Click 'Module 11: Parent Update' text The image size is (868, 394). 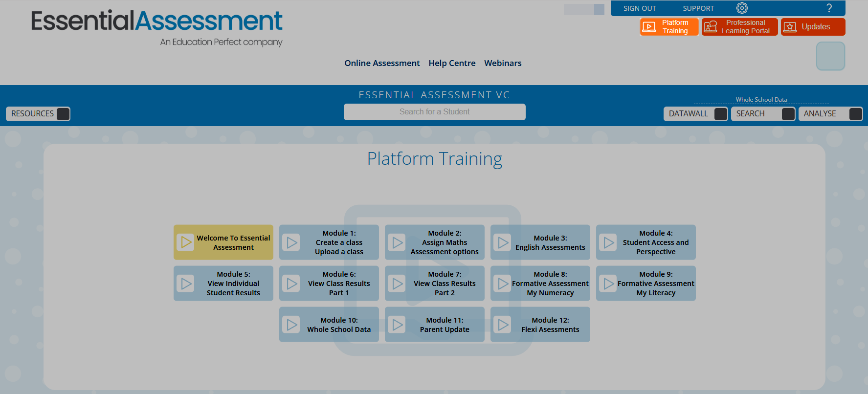click(x=445, y=325)
